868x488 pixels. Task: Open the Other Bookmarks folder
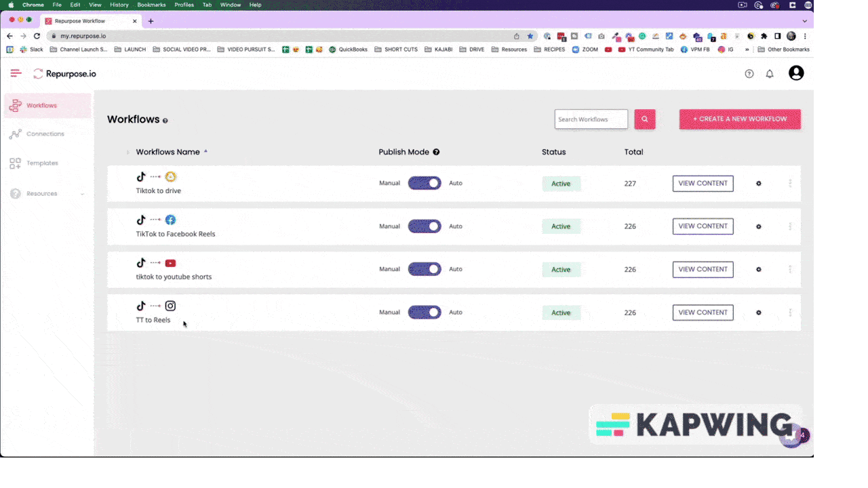783,49
